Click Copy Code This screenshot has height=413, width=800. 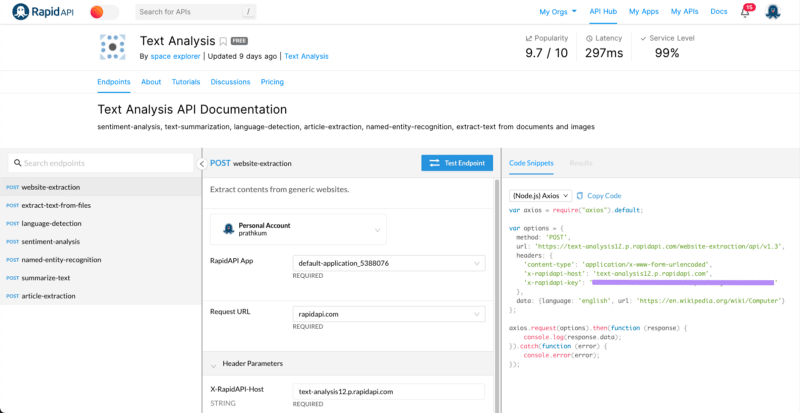pyautogui.click(x=599, y=196)
